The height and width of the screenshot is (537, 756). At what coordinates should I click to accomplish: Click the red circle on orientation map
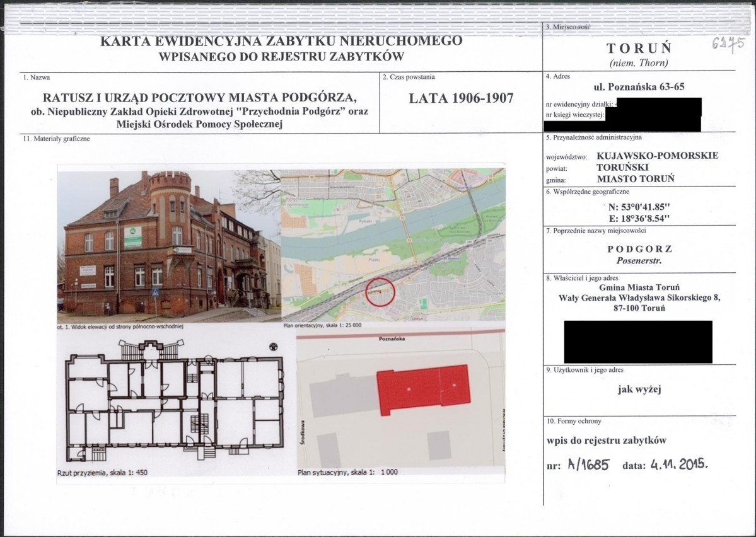pyautogui.click(x=380, y=292)
